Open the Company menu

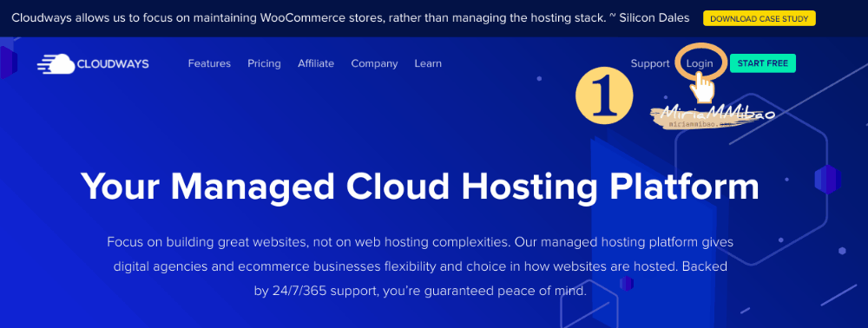click(x=374, y=63)
